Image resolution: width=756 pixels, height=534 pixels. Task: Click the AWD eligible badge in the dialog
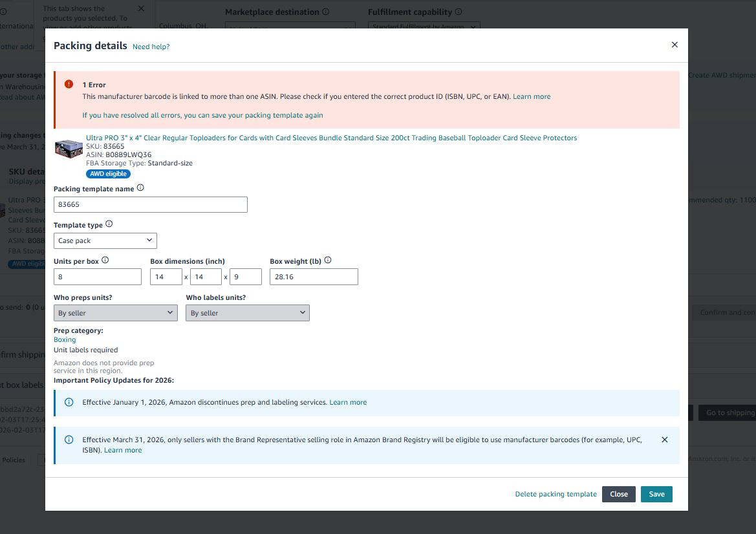click(x=108, y=173)
